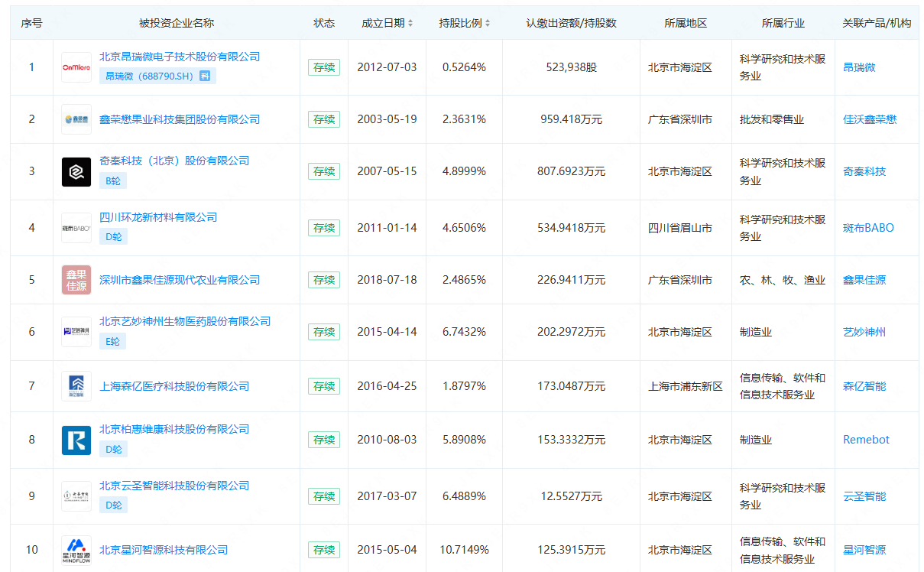Open related product link Remebot
The width and height of the screenshot is (924, 572).
point(866,440)
